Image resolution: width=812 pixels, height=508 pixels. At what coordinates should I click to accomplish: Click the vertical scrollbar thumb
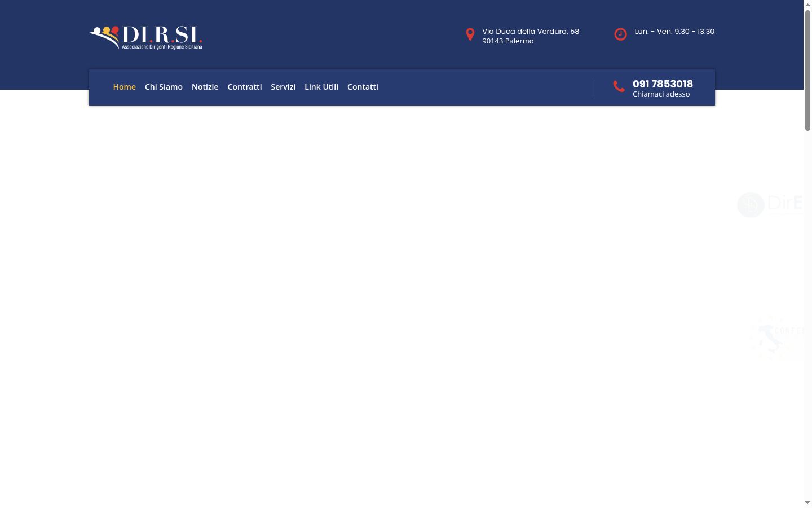(x=807, y=71)
